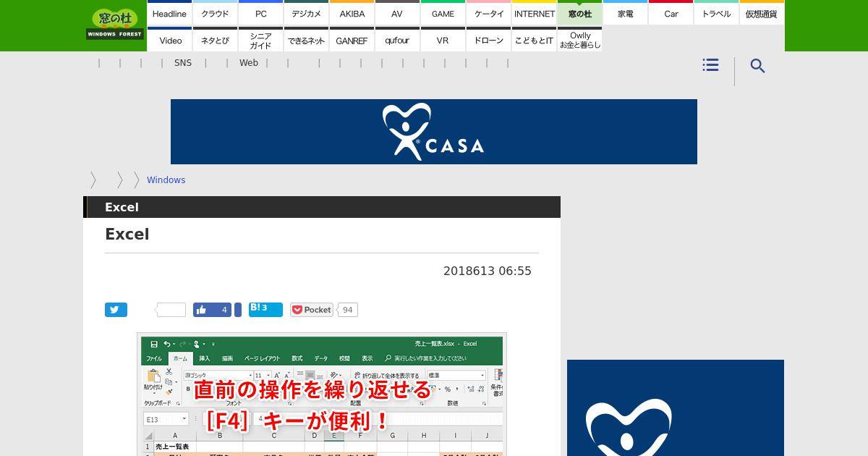
Task: Open the Car site tab
Action: [671, 14]
